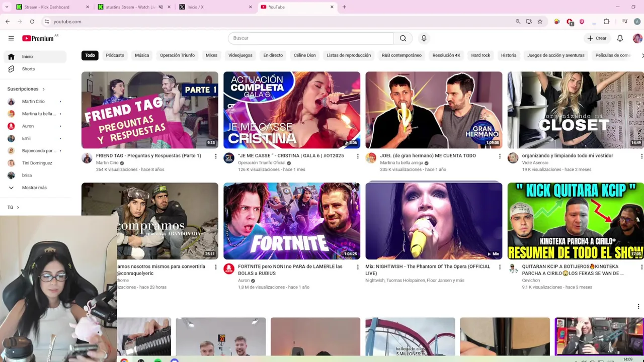Open Auron channel avatar under Fortnite video
Image resolution: width=644 pixels, height=362 pixels.
(229, 269)
